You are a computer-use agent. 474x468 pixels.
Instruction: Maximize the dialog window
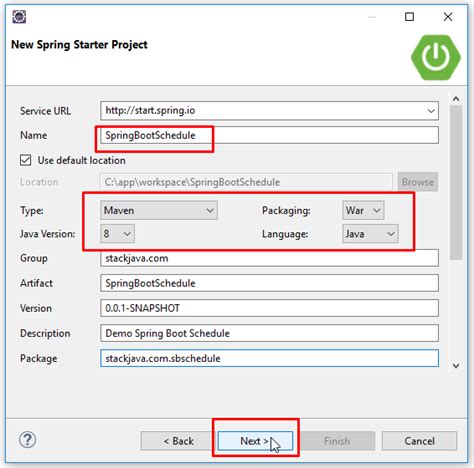coord(409,17)
